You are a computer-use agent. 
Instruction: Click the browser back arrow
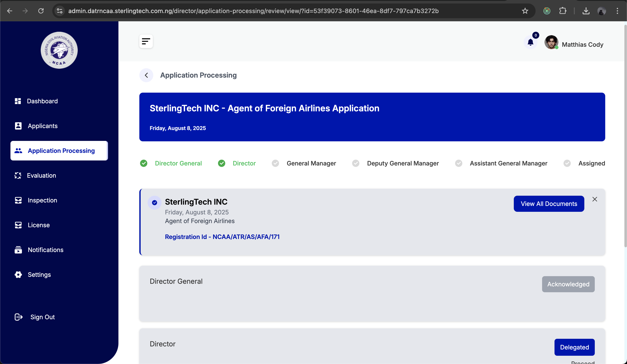pos(10,11)
